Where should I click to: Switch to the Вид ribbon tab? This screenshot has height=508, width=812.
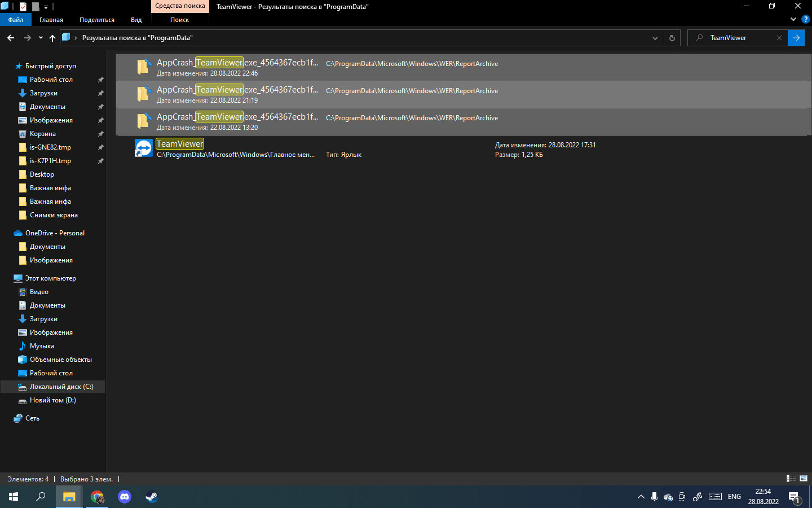[136, 20]
